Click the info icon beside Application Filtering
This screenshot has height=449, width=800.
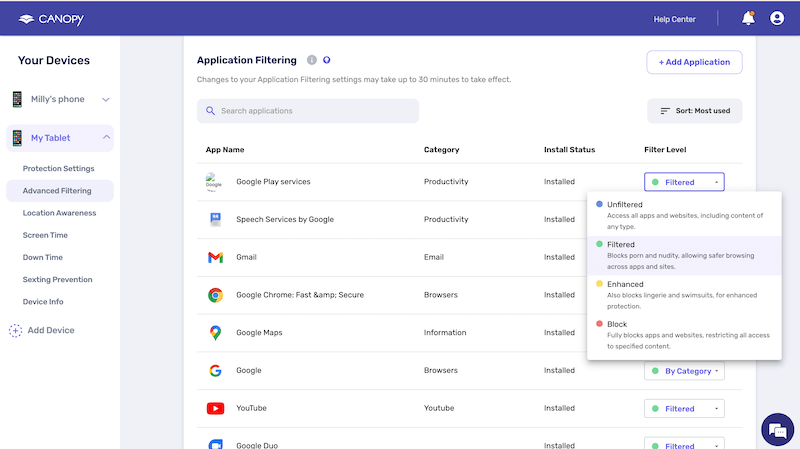(312, 60)
